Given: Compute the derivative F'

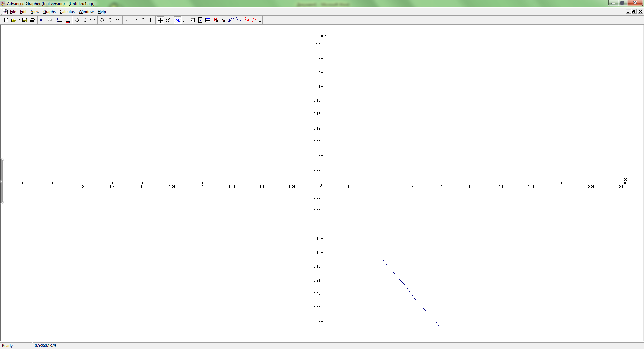Looking at the screenshot, I should 231,20.
